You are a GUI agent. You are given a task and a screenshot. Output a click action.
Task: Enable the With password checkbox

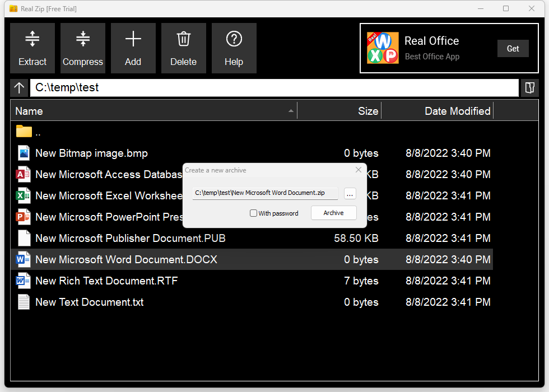click(x=253, y=213)
